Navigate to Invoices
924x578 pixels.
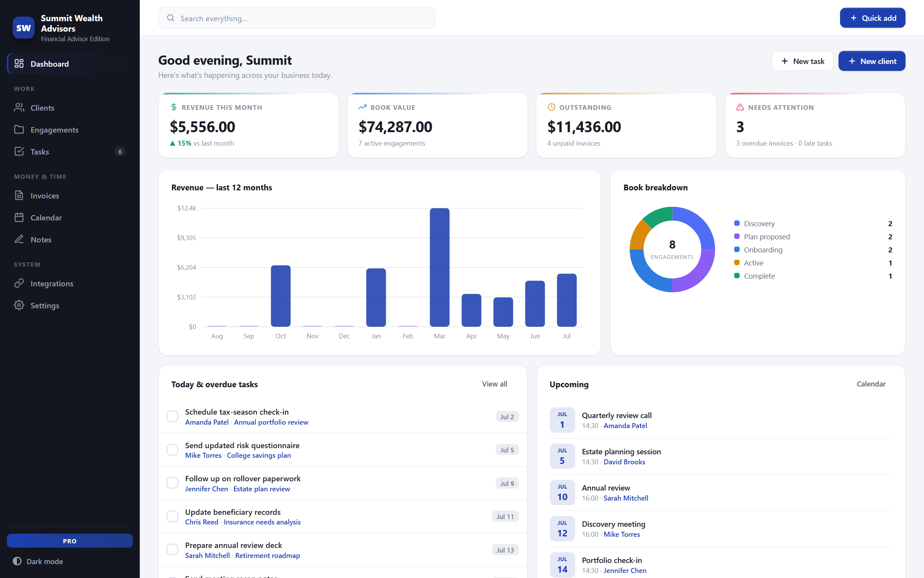click(x=70, y=195)
